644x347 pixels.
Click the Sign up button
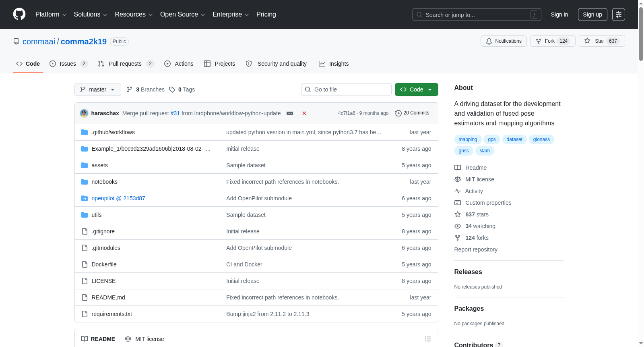coord(592,15)
